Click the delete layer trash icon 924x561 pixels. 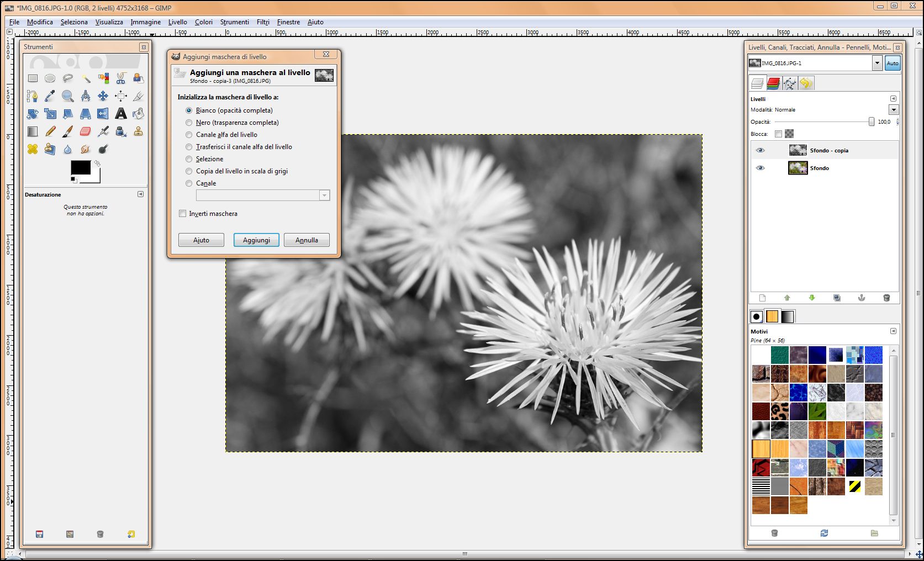pos(886,298)
